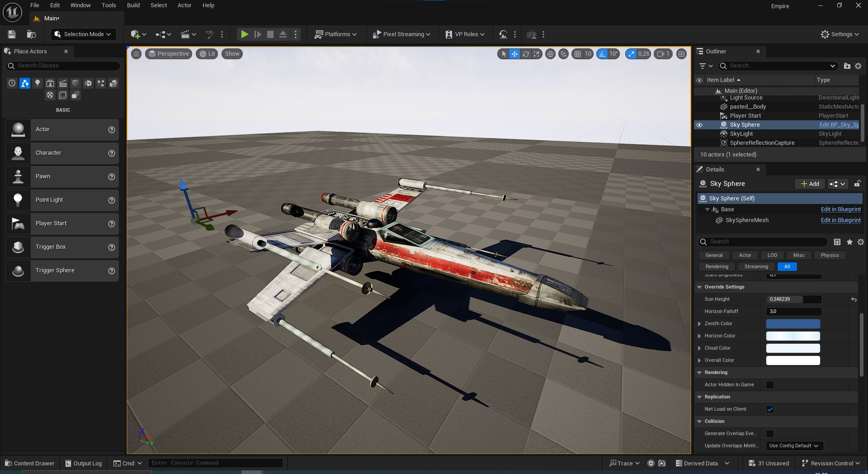The image size is (868, 474).
Task: Open Selection Mode dropdown
Action: tap(83, 34)
